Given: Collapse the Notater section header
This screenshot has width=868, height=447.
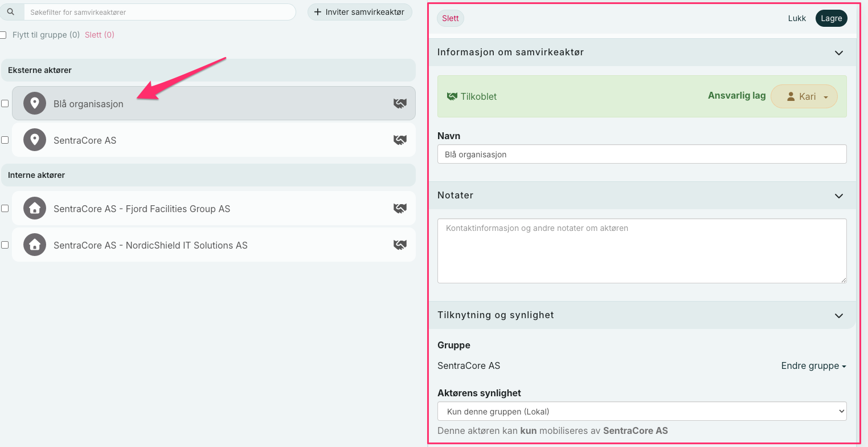Looking at the screenshot, I should coord(838,196).
